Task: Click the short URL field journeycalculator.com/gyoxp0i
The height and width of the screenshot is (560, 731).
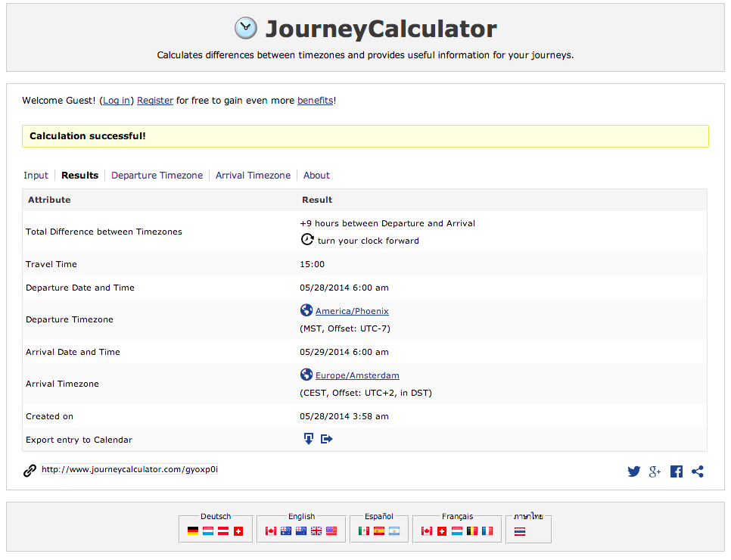Action: point(129,469)
